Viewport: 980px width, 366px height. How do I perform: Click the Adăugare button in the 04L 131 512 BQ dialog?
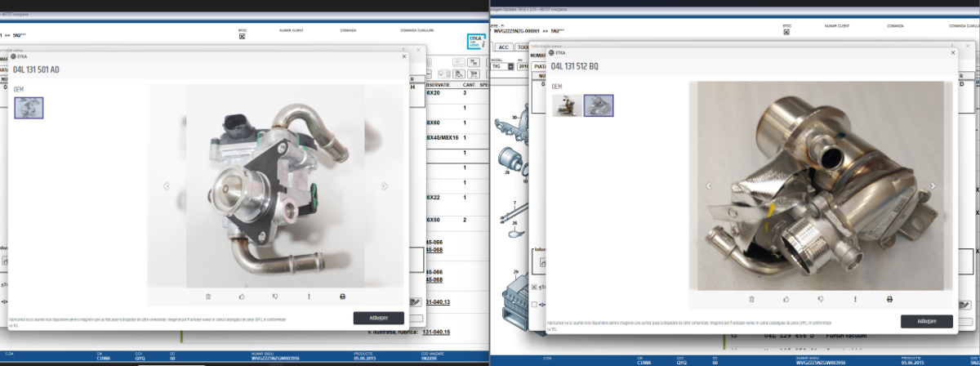pos(927,321)
